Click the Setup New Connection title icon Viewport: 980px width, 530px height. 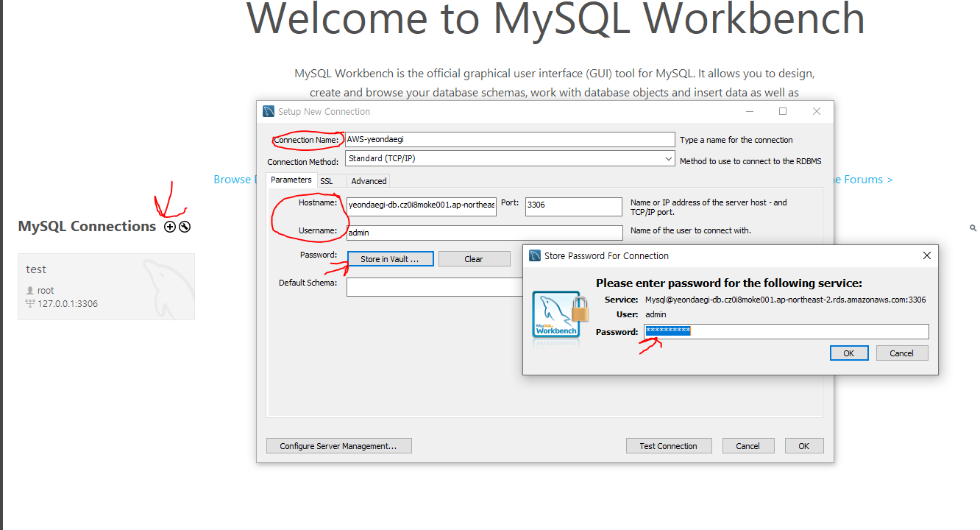coord(269,111)
